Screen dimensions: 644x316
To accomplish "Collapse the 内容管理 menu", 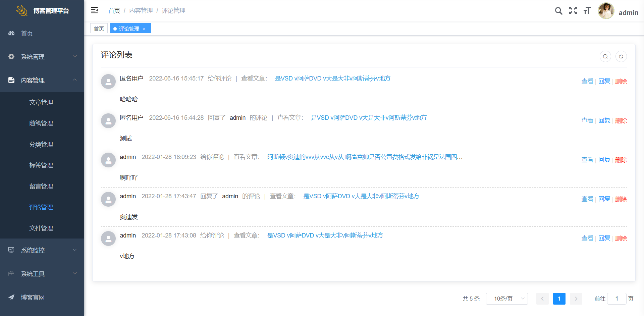I will click(42, 80).
